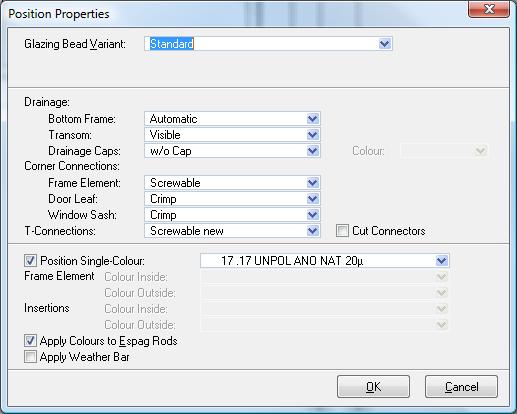Click the OK button
This screenshot has width=517, height=414.
coord(373,387)
